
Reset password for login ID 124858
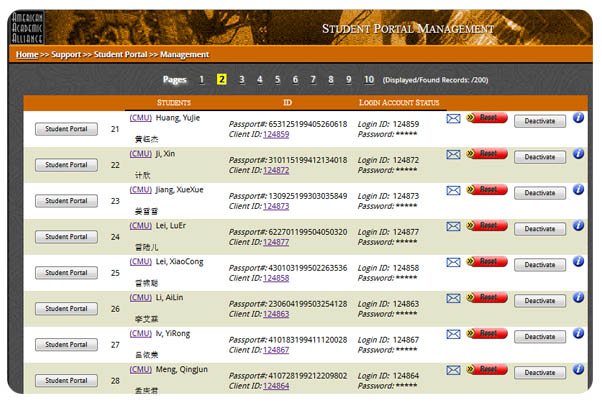pyautogui.click(x=487, y=261)
